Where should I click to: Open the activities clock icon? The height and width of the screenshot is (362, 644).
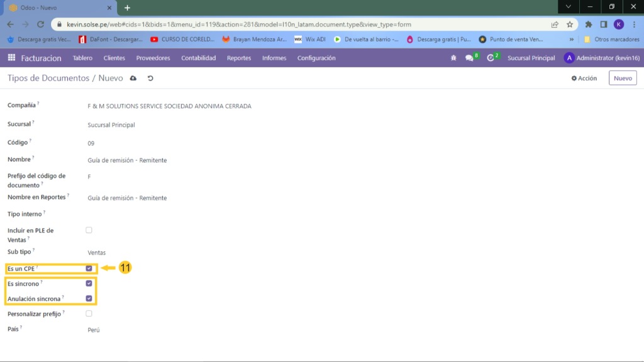(x=491, y=58)
